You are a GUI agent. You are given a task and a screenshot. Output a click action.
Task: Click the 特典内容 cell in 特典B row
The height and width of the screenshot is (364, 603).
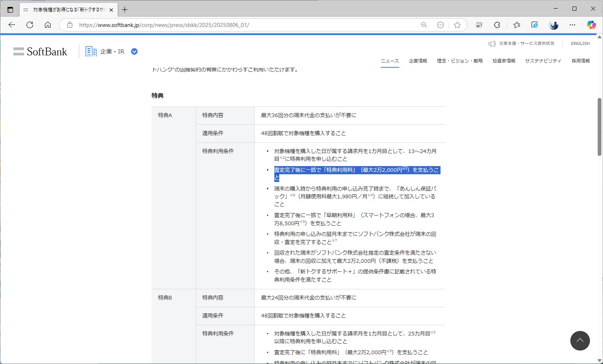[225, 298]
